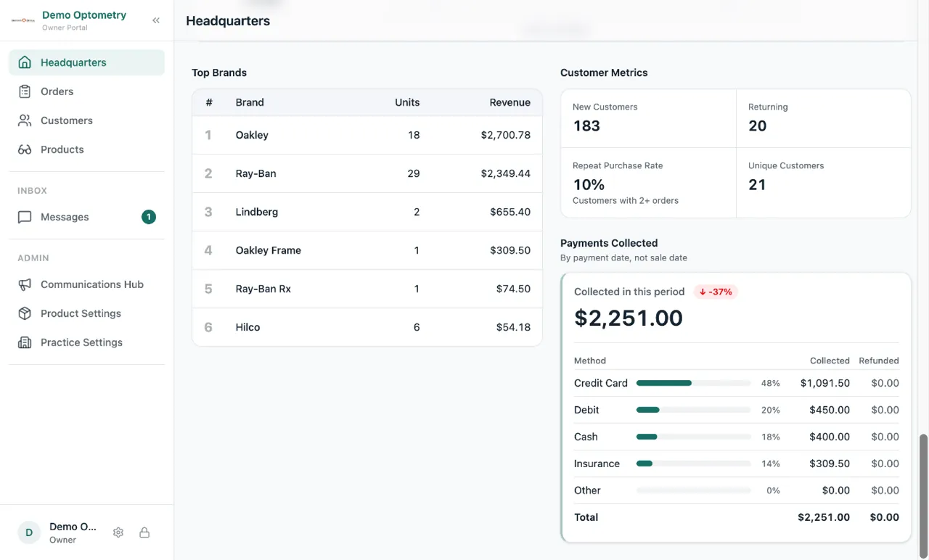
Task: Click the Customers people icon
Action: coord(25,120)
